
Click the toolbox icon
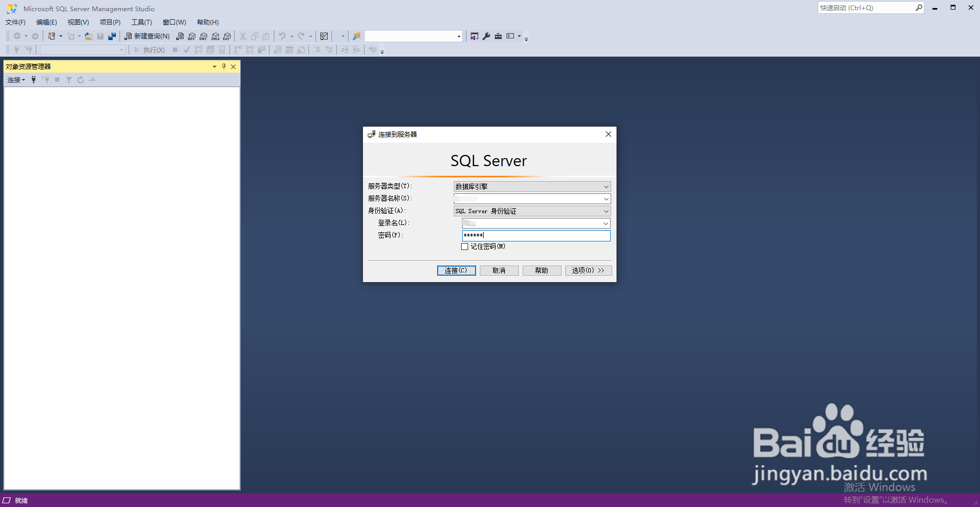(498, 36)
